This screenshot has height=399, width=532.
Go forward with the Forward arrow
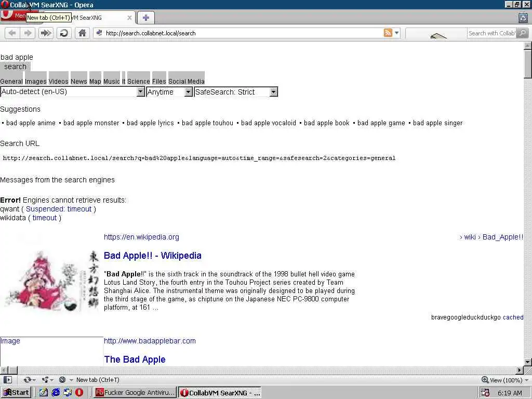[28, 33]
